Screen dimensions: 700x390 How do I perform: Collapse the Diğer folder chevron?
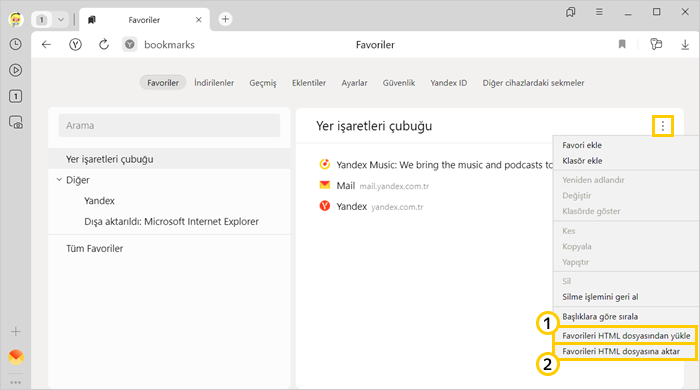(59, 180)
